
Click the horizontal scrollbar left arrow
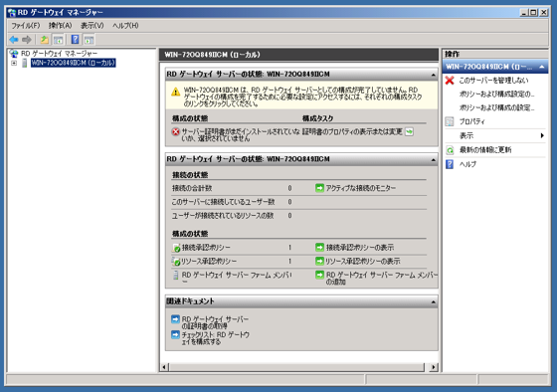click(164, 367)
